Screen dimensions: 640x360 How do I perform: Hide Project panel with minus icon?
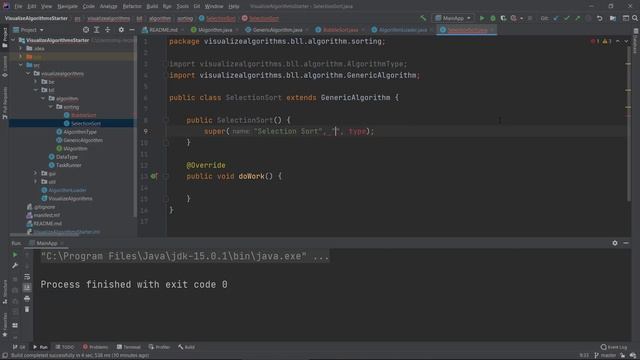coord(132,30)
